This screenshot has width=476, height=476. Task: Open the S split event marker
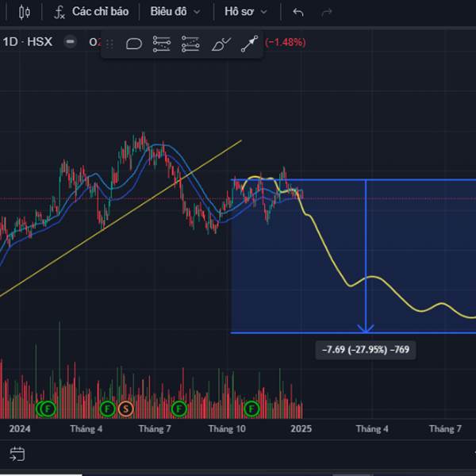point(125,409)
